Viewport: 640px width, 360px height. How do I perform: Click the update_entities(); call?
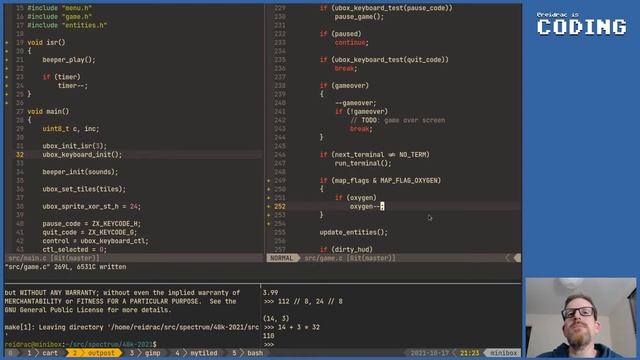(x=353, y=233)
